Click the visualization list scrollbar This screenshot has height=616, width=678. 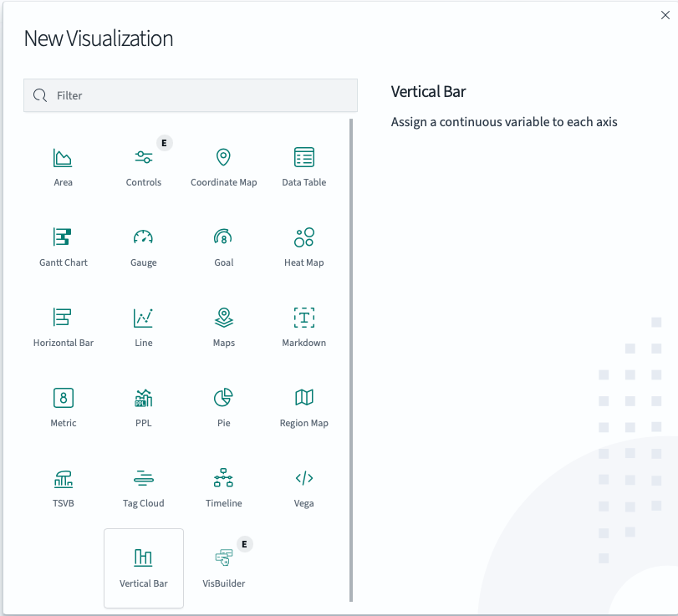coord(351,360)
